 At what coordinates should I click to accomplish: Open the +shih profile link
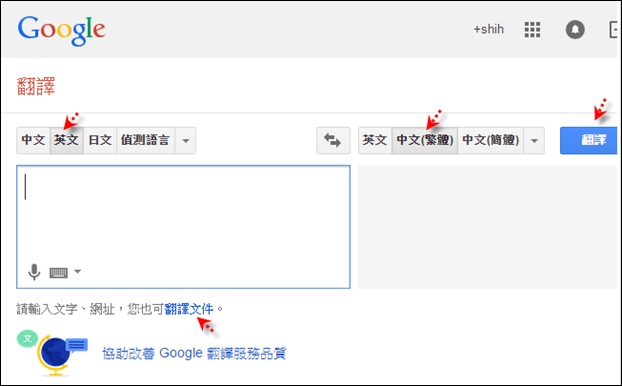pos(488,29)
